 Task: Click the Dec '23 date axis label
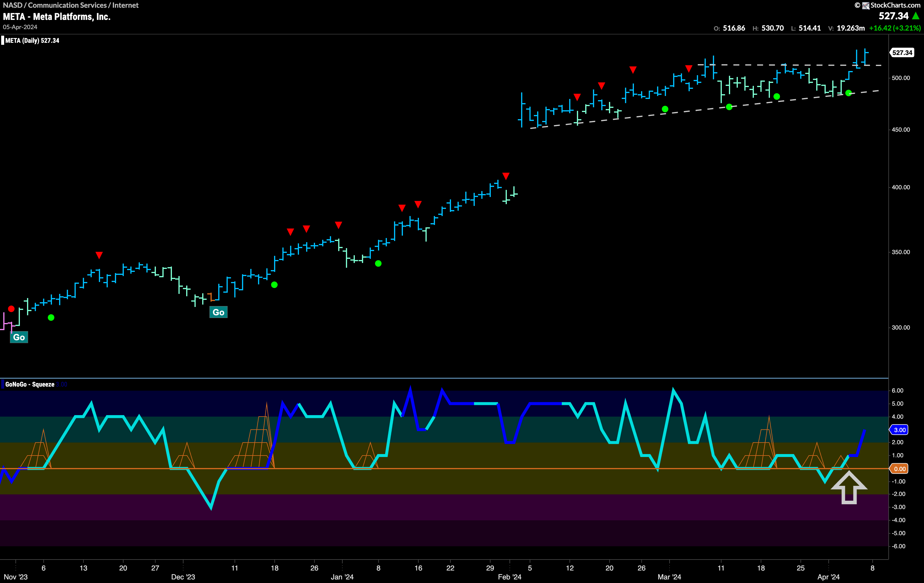[183, 577]
